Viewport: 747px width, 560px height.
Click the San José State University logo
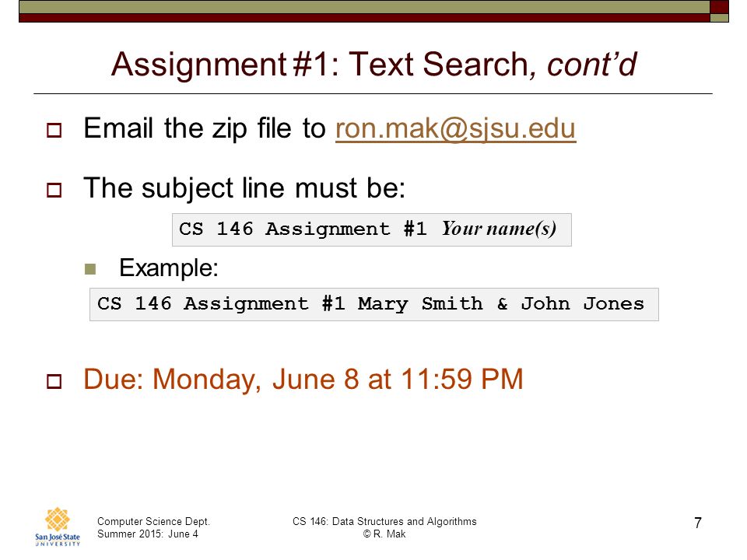[x=57, y=527]
